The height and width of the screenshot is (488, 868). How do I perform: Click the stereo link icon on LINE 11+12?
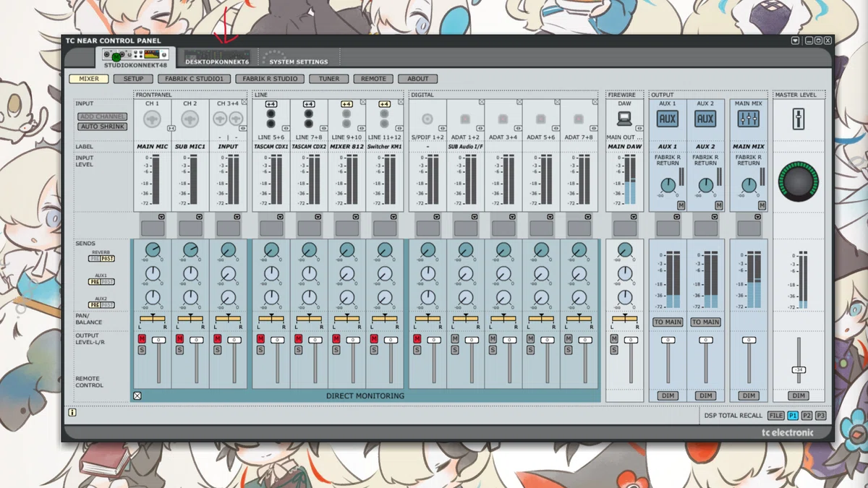click(x=400, y=129)
